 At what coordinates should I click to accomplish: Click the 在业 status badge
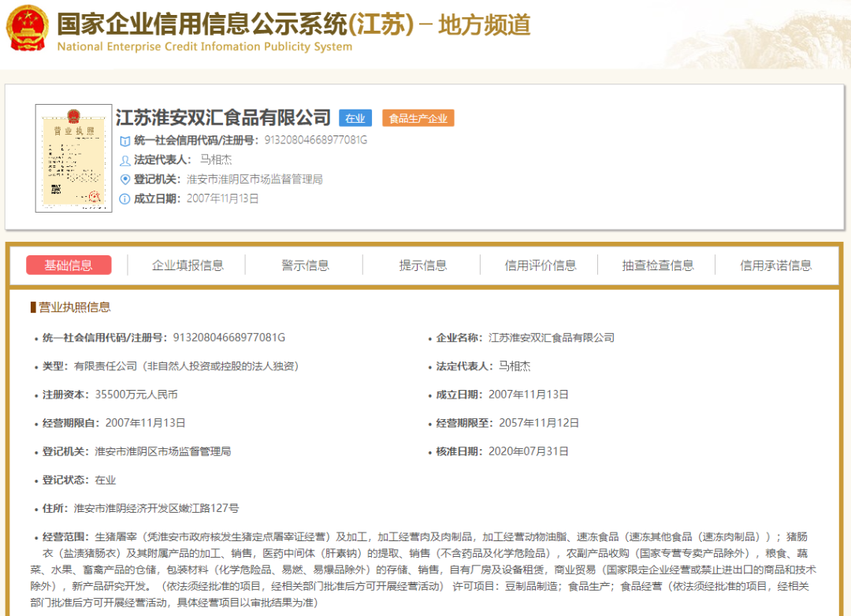(355, 118)
